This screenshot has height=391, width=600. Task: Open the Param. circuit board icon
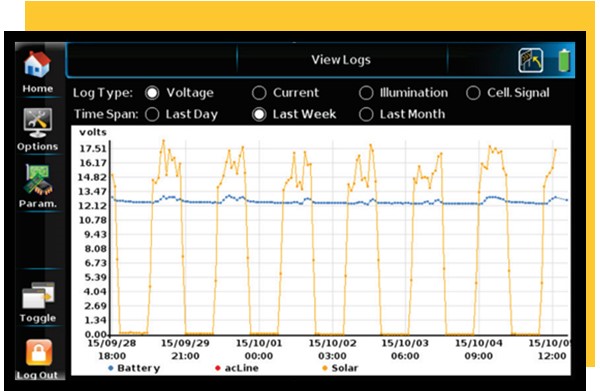click(38, 180)
